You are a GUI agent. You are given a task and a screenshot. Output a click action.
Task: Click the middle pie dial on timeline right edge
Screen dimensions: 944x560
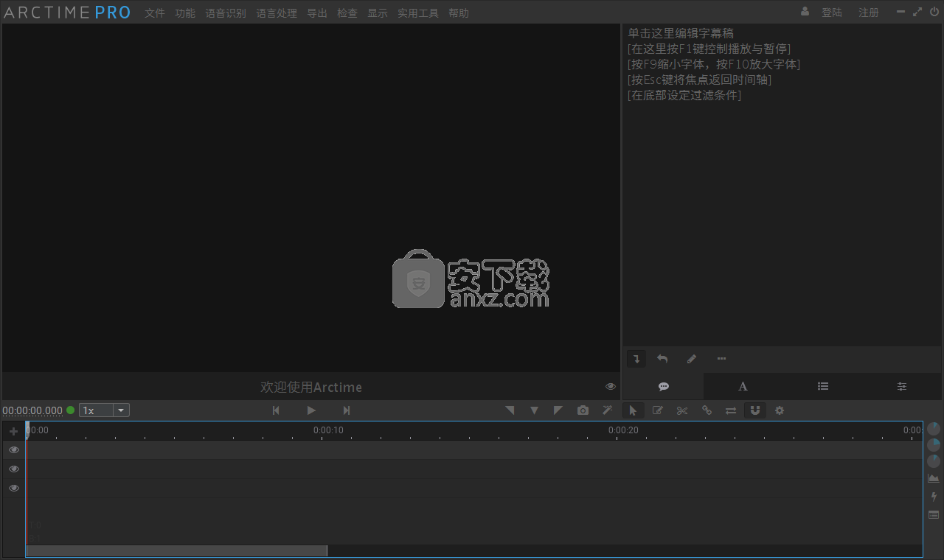pos(934,445)
